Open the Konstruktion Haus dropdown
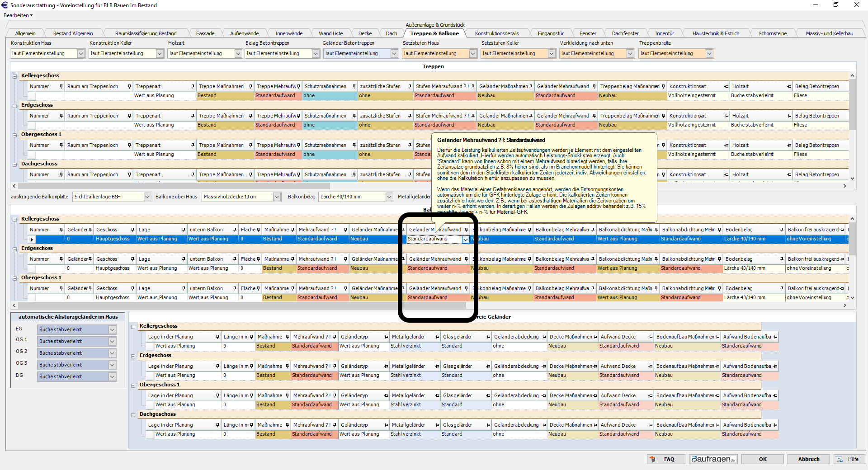This screenshot has height=470, width=868. pos(81,54)
